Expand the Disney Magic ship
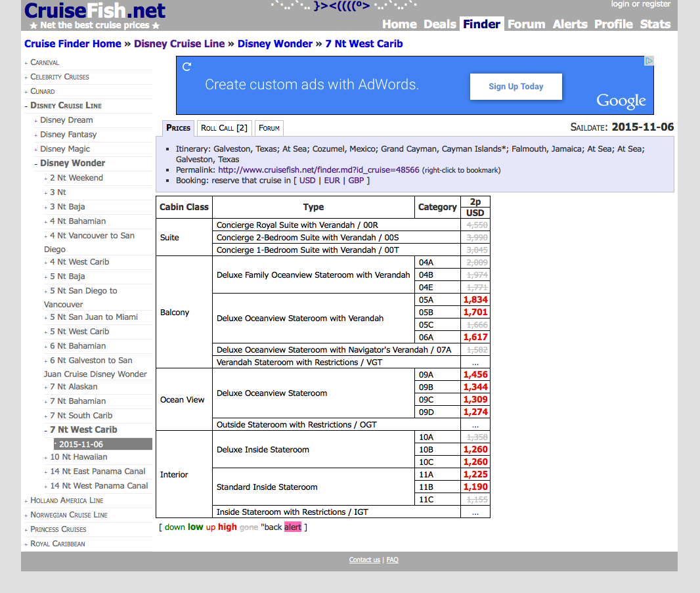 tap(65, 148)
